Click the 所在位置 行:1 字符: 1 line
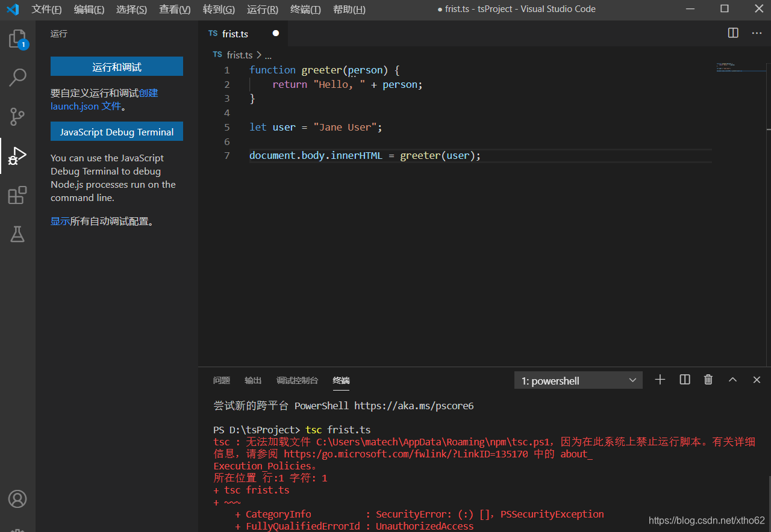This screenshot has width=771, height=532. click(270, 478)
